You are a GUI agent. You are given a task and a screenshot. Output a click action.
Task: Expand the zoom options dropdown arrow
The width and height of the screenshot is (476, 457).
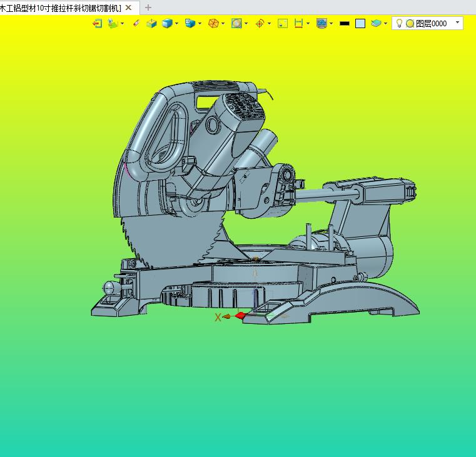click(246, 23)
